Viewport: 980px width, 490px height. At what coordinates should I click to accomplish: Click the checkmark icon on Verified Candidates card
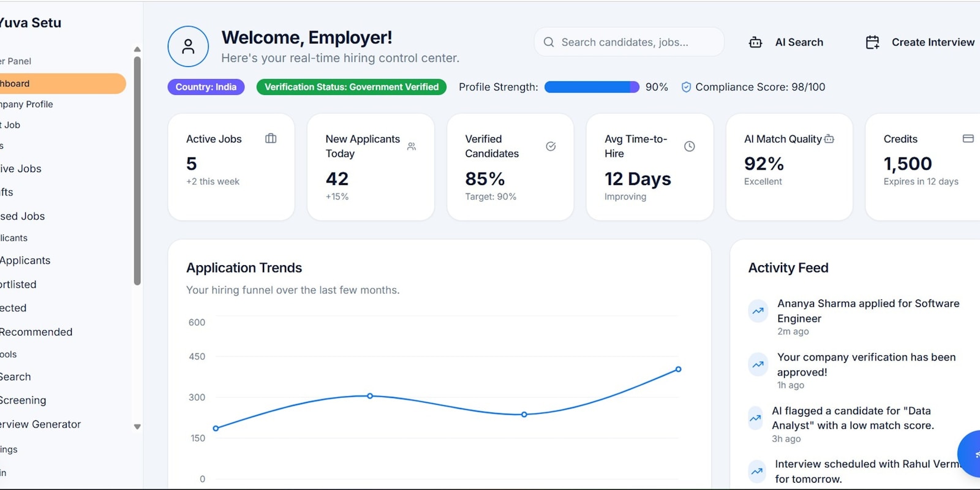[x=551, y=146]
